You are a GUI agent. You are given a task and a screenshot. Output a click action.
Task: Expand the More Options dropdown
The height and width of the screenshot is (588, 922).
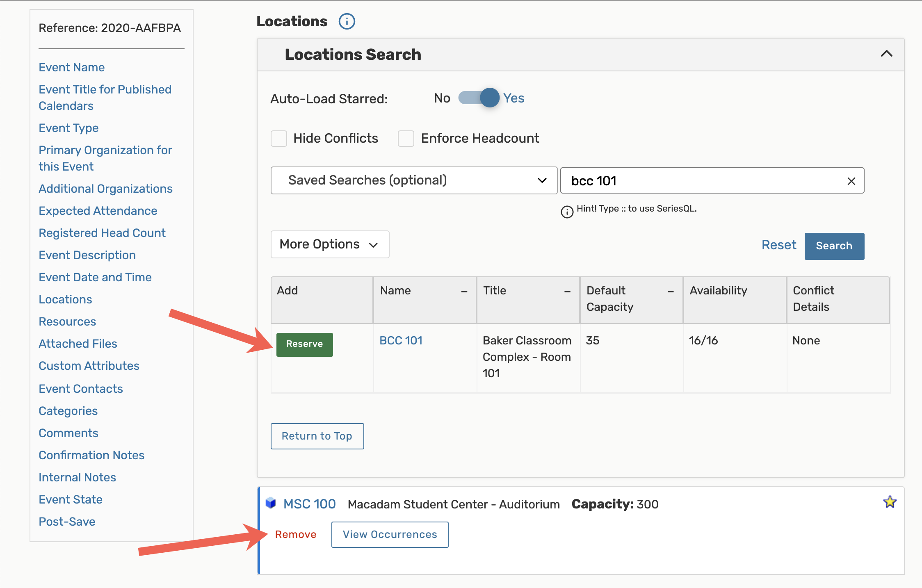pos(329,244)
